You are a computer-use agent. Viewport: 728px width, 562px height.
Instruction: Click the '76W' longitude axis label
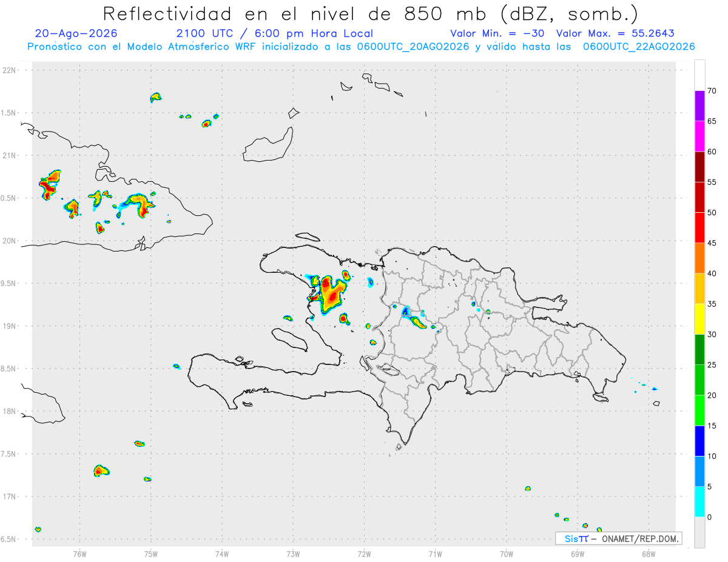coord(79,554)
